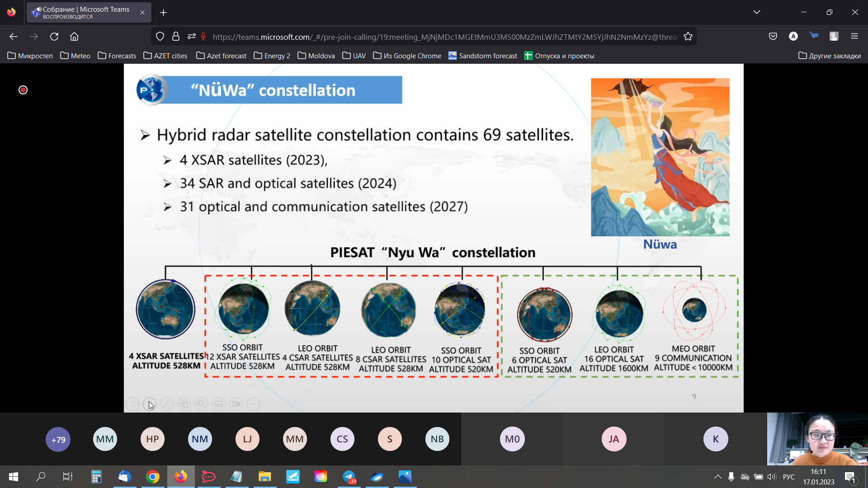Expand the list all tabs chevron

coord(756,12)
